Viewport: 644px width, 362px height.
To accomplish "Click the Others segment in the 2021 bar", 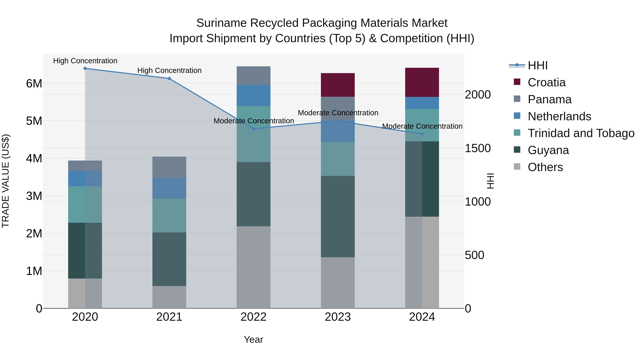I will (169, 297).
